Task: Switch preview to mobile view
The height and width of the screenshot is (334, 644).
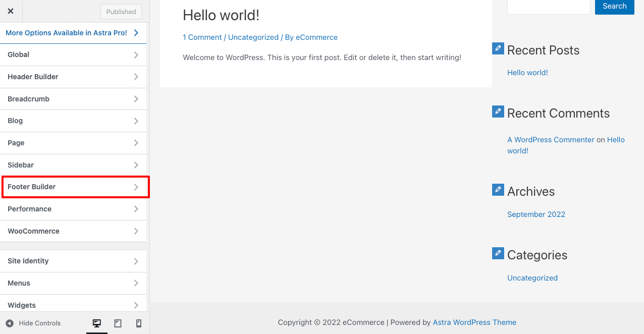Action: coord(138,323)
